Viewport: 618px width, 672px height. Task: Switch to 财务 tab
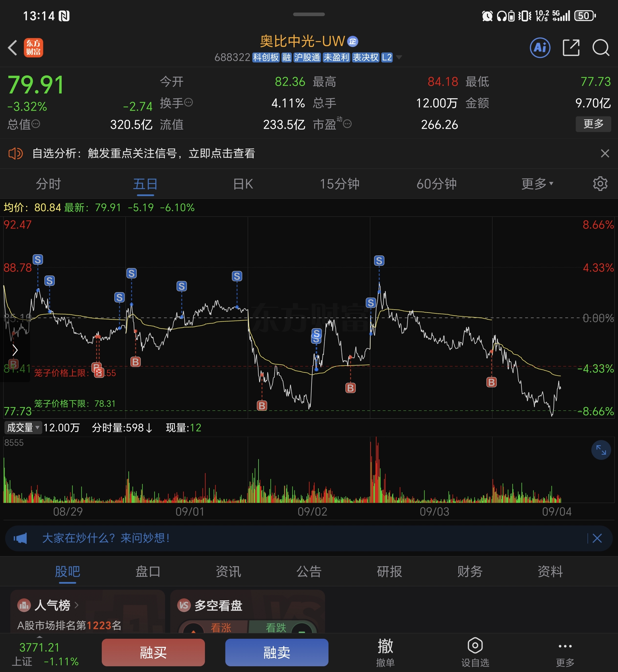(x=470, y=572)
